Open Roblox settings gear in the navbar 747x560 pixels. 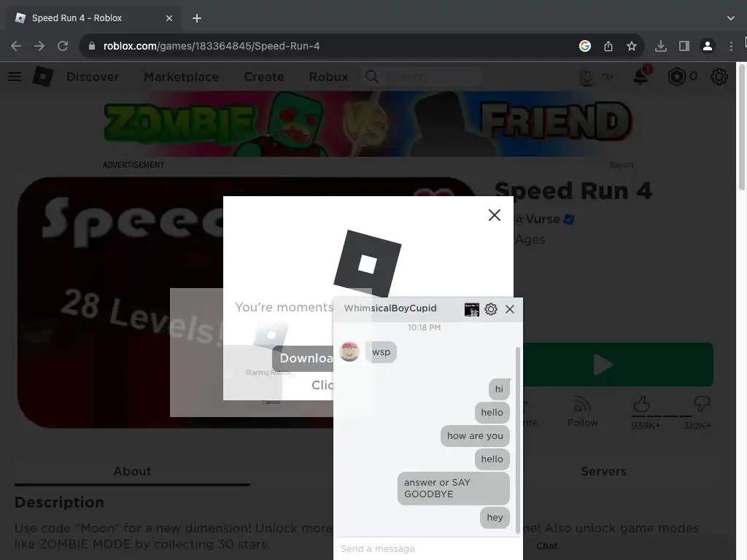point(719,76)
